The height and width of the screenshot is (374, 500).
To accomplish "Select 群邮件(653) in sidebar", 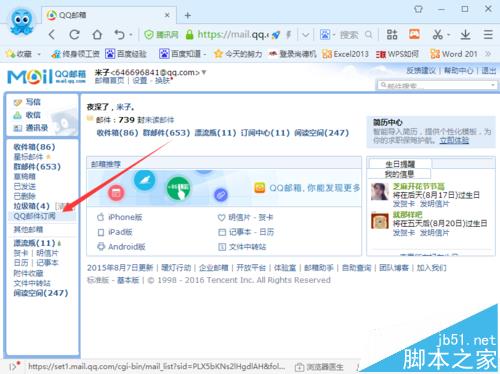I will pyautogui.click(x=37, y=166).
